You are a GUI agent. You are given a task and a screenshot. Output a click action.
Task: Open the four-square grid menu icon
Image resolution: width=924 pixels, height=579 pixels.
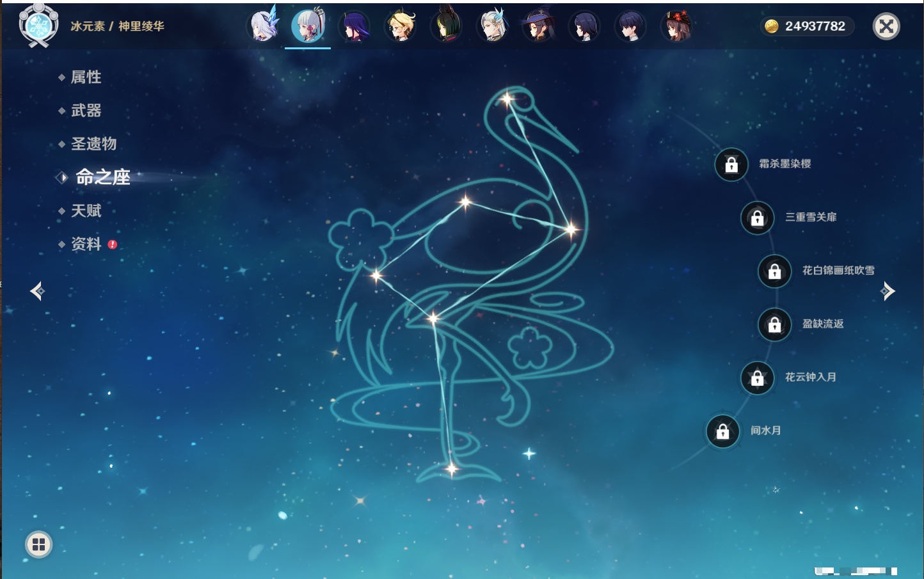point(38,544)
